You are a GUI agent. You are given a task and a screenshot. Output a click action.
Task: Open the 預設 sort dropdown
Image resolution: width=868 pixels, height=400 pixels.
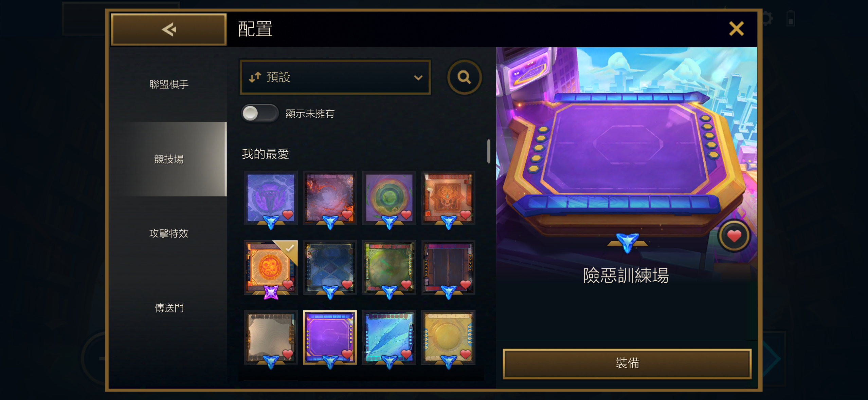(x=335, y=77)
